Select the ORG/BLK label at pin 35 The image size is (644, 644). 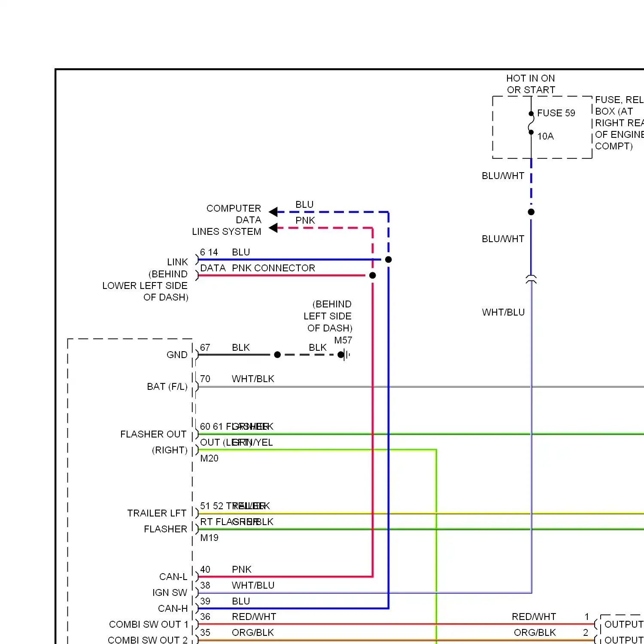click(x=253, y=632)
